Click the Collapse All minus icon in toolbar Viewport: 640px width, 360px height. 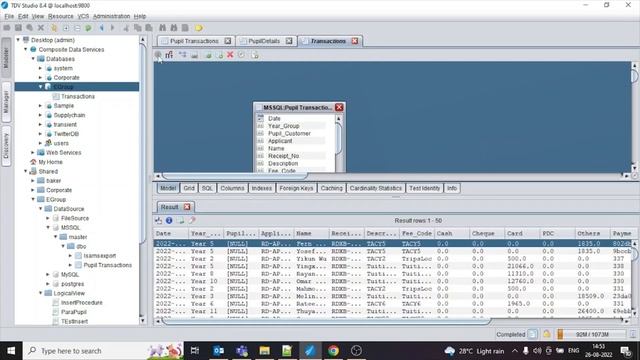(77, 28)
